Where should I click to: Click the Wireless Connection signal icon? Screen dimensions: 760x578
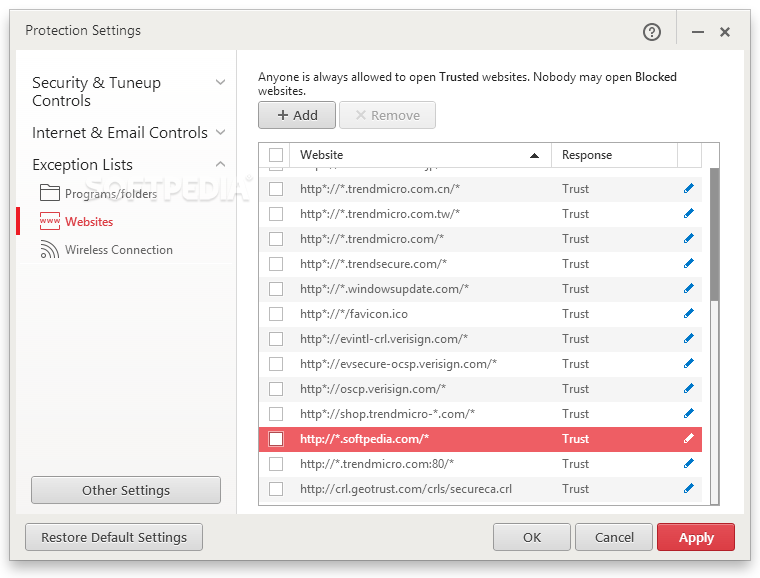(49, 250)
